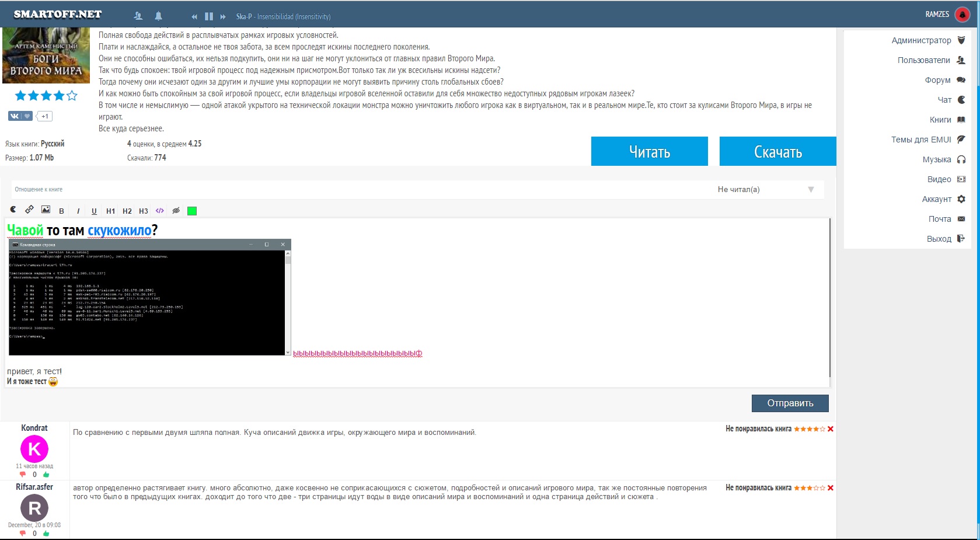
Task: Open Rifsar.asfer's user profile name
Action: [34, 487]
